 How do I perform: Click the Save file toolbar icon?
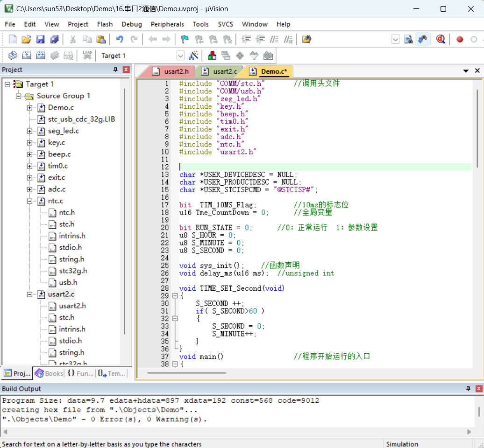coord(41,39)
